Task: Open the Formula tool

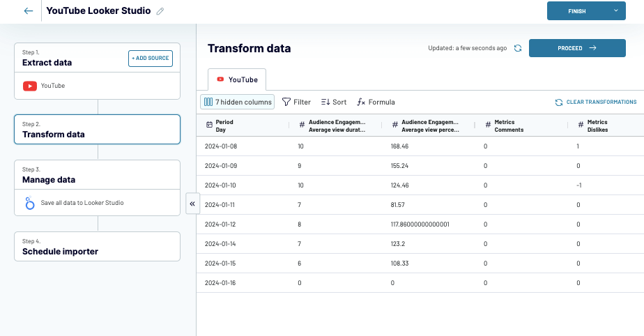Action: (376, 102)
